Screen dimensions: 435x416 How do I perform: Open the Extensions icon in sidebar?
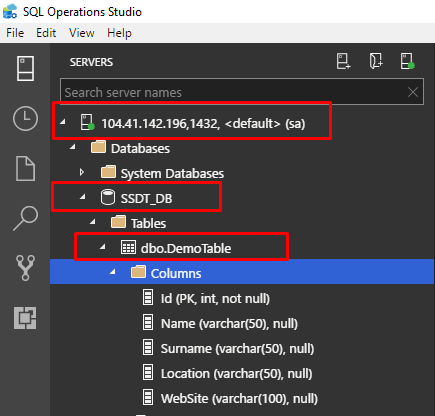tap(25, 318)
